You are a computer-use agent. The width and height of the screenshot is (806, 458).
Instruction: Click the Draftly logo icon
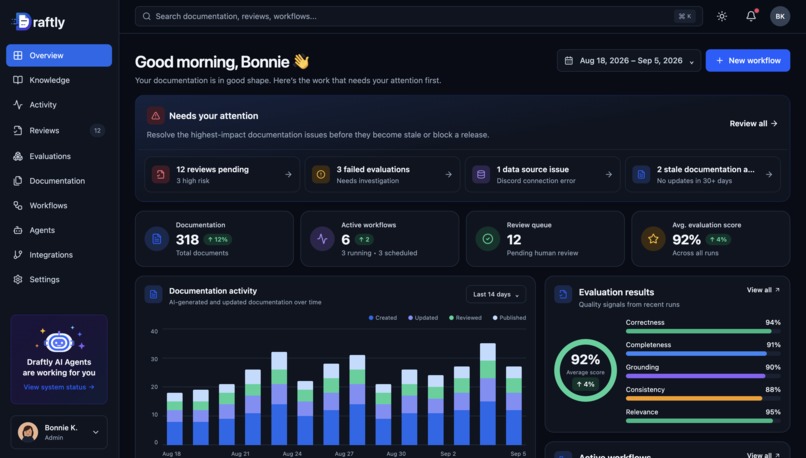coord(22,22)
